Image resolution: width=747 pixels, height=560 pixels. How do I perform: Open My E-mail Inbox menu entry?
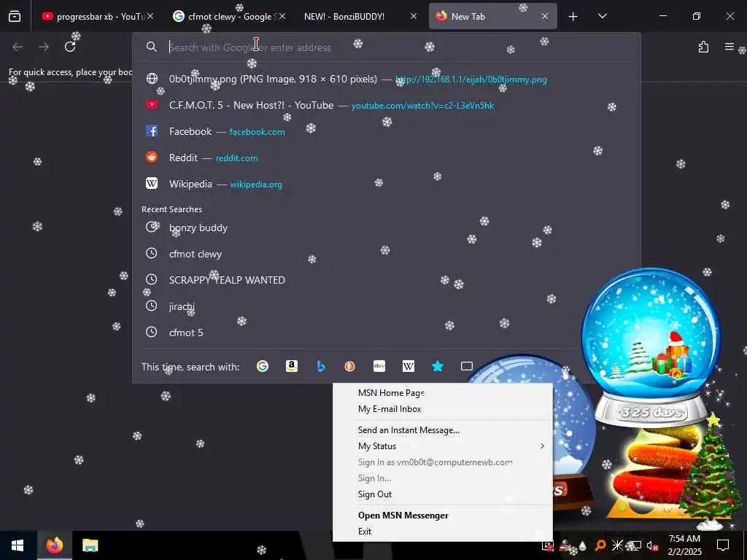pyautogui.click(x=443, y=409)
